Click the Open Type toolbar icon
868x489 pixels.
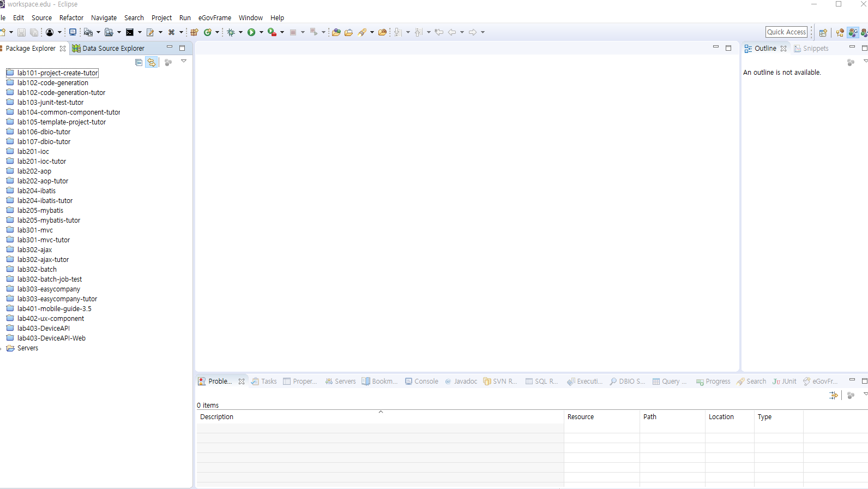pos(336,33)
